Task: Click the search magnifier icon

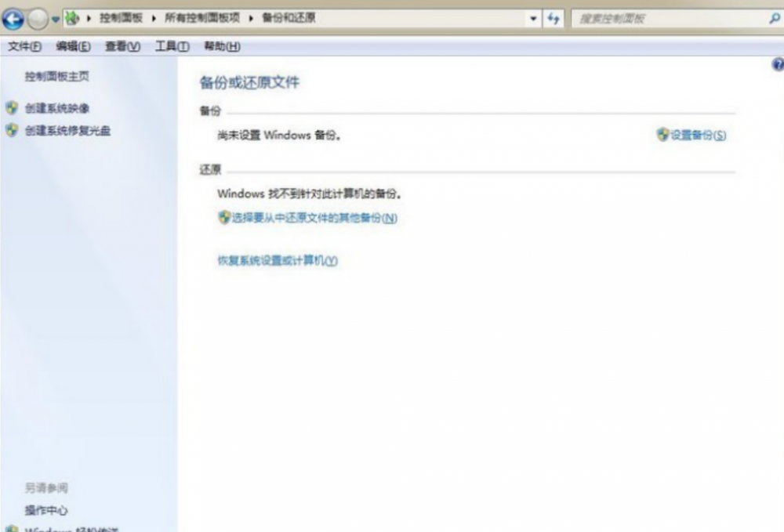Action: click(775, 19)
